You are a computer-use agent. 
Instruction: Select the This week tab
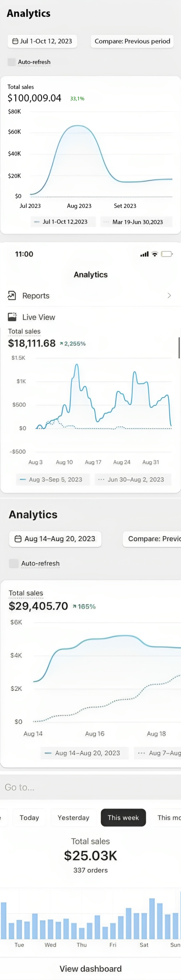123,818
